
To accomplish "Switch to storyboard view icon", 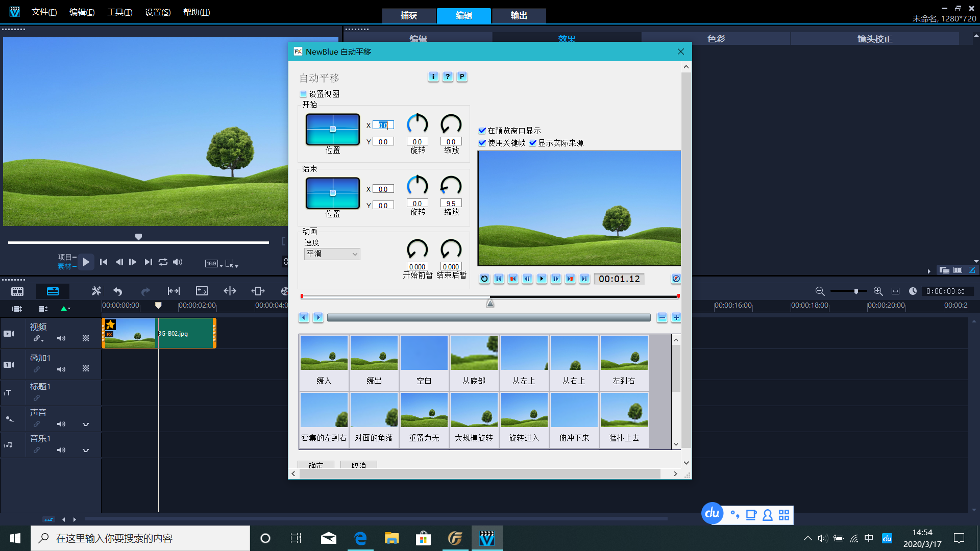I will tap(17, 291).
